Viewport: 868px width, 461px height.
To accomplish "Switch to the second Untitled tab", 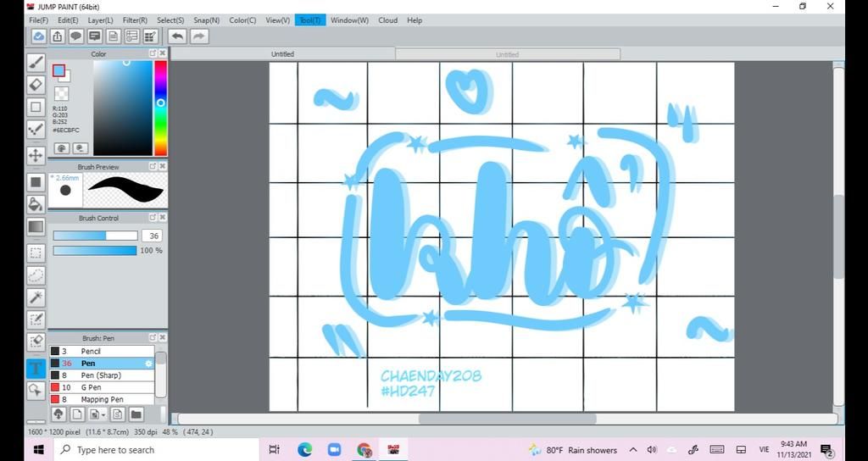I will tap(508, 54).
